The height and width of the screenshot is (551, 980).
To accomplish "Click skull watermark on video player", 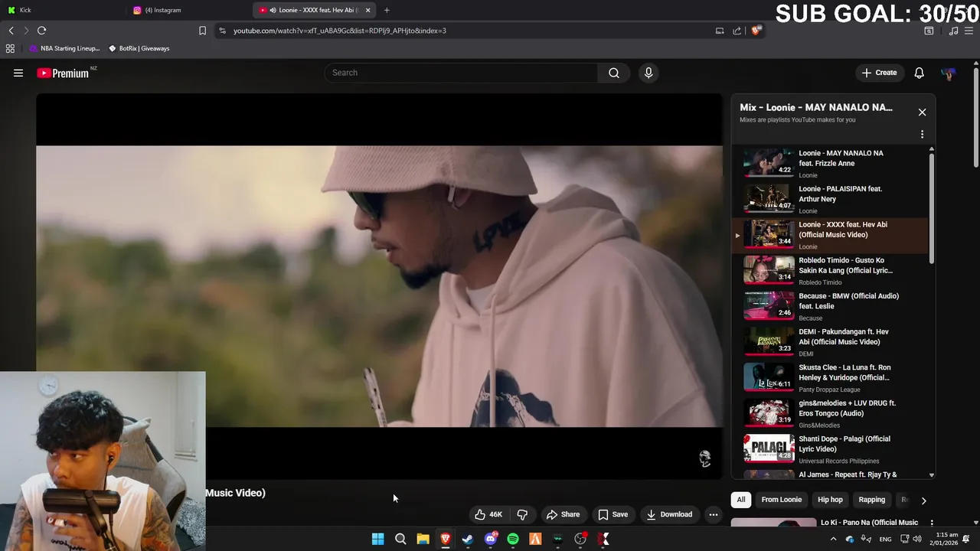I will [704, 458].
